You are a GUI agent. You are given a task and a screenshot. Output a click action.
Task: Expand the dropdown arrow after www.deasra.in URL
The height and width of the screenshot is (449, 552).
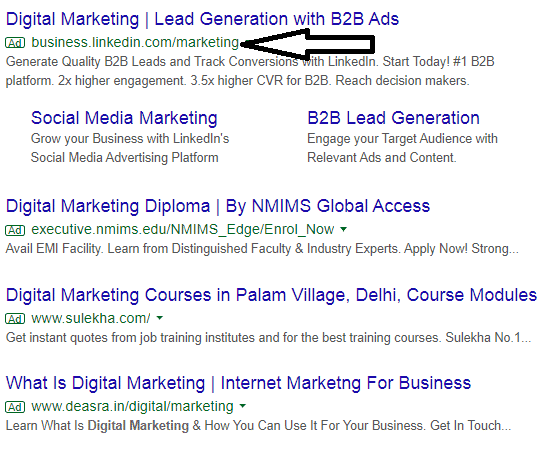coord(243,406)
